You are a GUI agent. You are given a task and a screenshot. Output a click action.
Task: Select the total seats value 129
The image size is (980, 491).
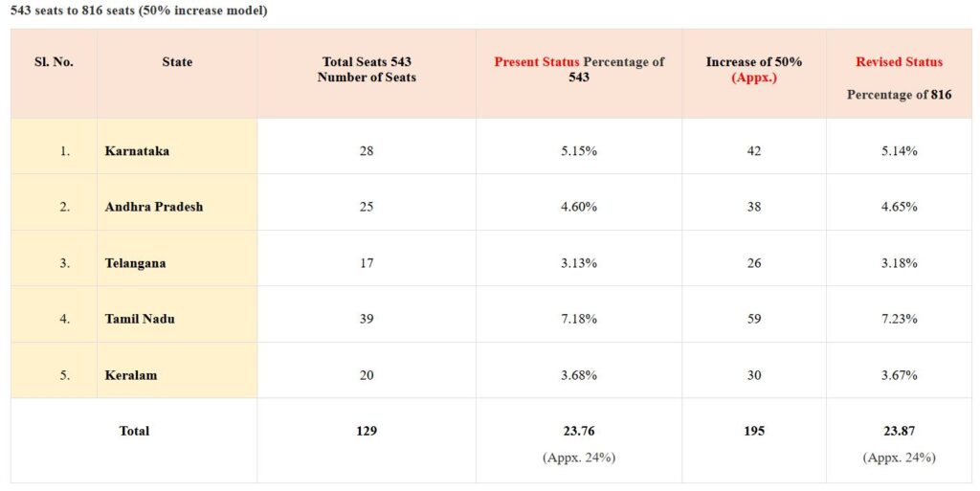pos(367,431)
